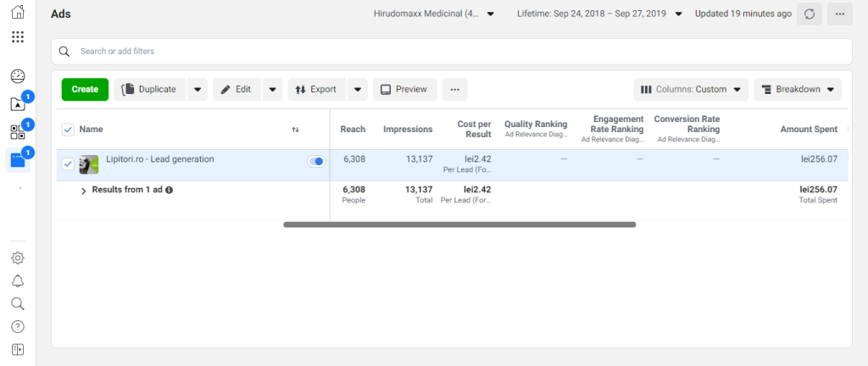Viewport: 868px width, 366px height.
Task: Click the Preview button
Action: 404,89
